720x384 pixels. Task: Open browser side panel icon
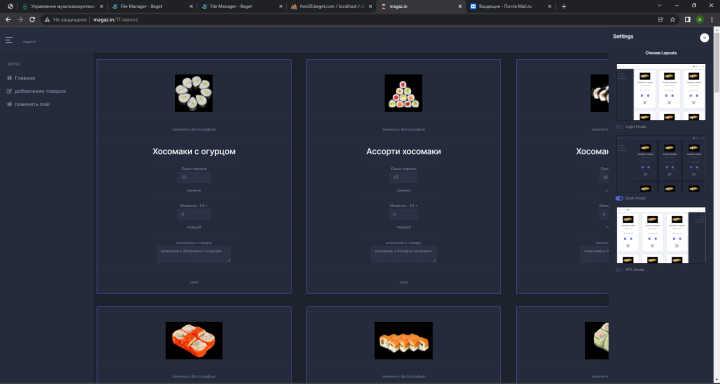point(687,19)
